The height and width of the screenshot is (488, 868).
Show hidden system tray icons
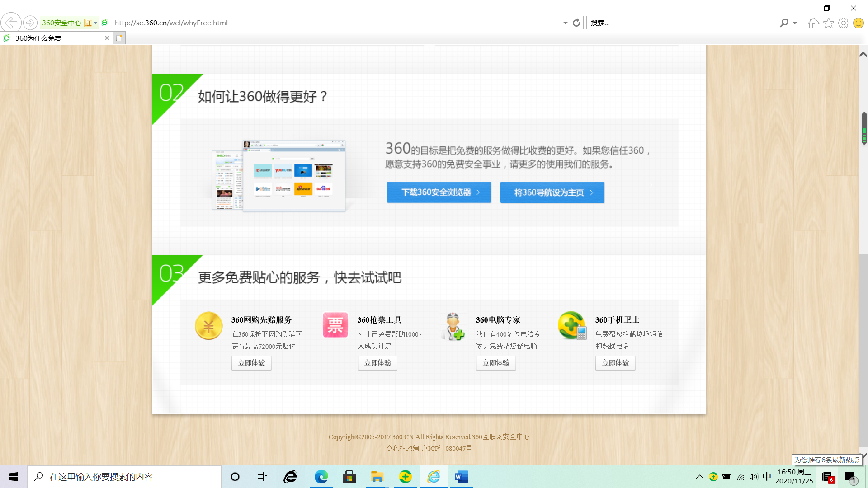(x=699, y=477)
